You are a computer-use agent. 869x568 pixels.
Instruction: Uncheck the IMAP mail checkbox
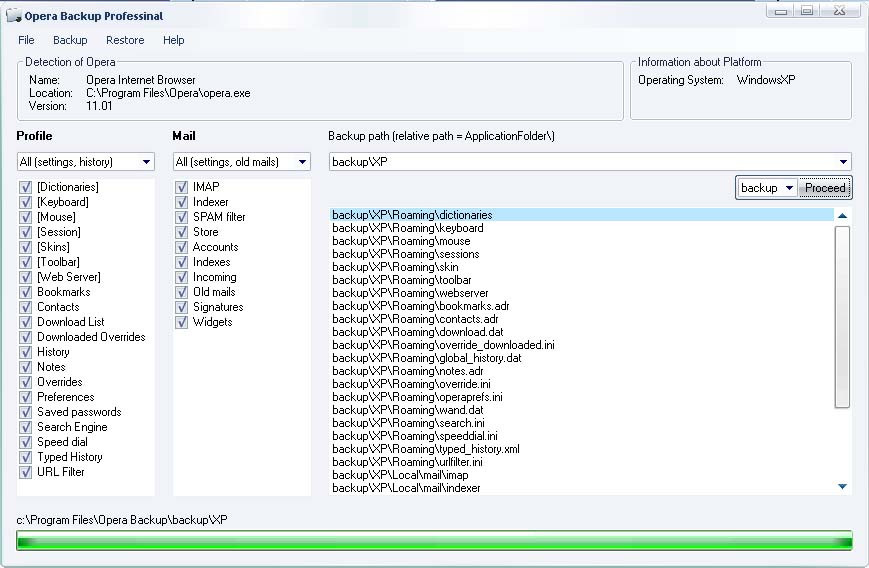pos(181,187)
